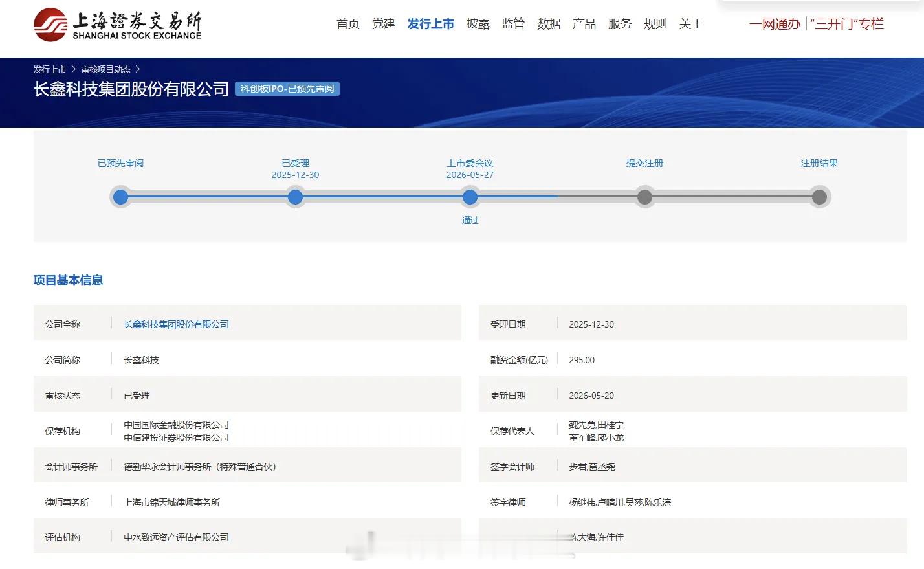Open the 首页 menu item
This screenshot has width=924, height=569.
348,24
